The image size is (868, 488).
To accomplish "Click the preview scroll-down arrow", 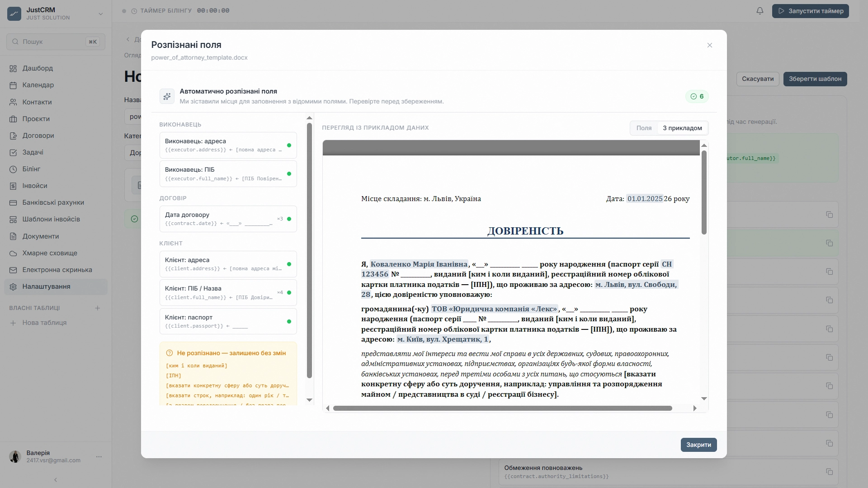I will [704, 399].
